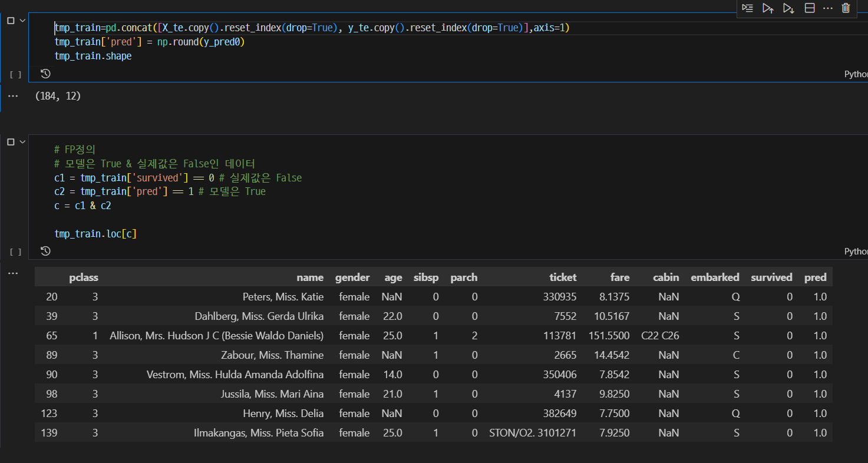Click the gender column header

coord(352,277)
